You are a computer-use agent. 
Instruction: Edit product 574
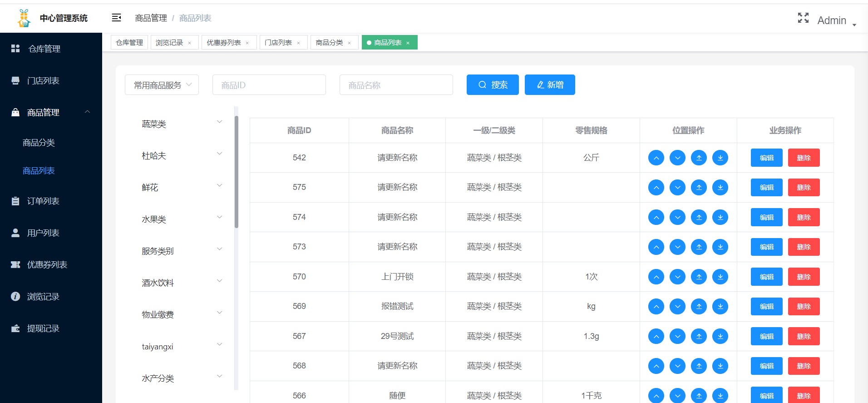766,217
